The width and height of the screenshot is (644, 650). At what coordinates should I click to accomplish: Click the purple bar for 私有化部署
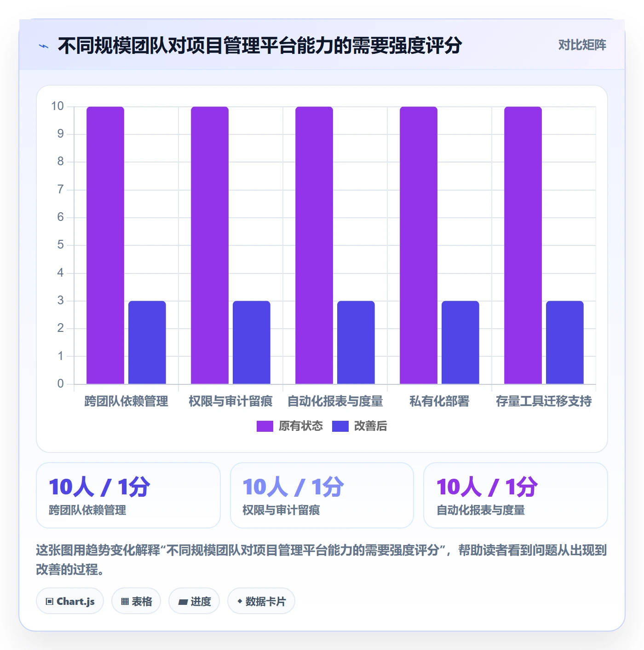(419, 245)
